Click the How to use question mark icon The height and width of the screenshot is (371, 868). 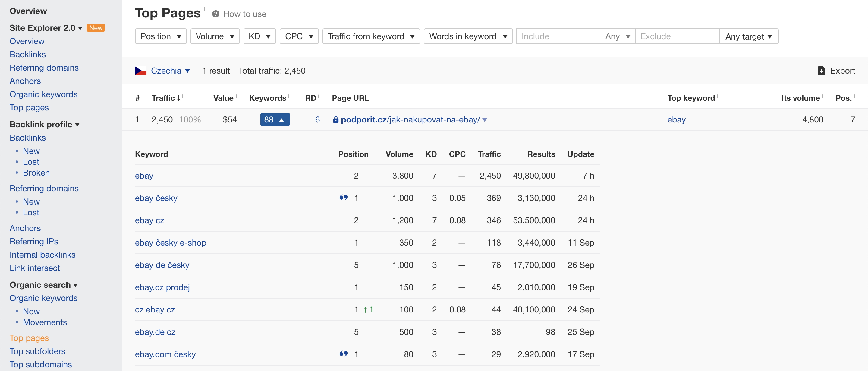pyautogui.click(x=216, y=14)
